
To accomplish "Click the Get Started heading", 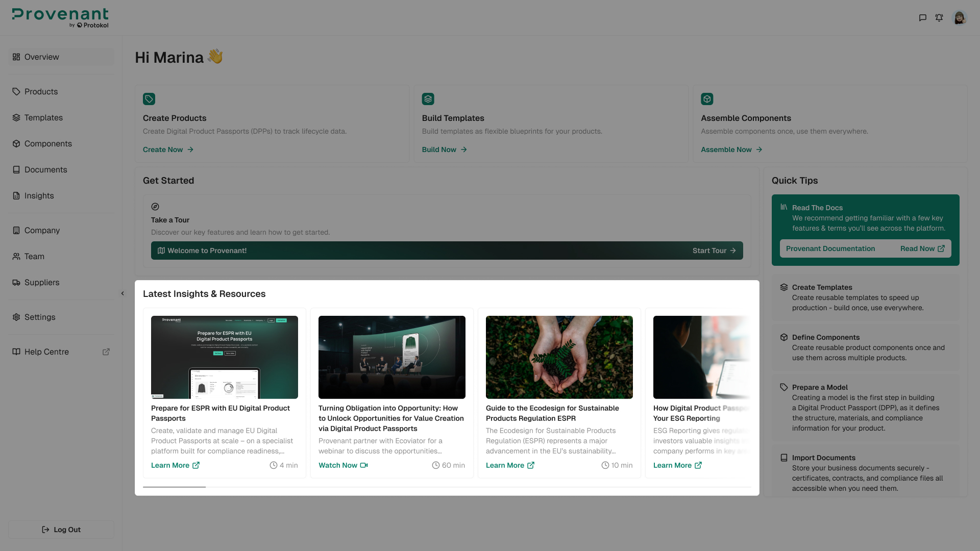I will coord(168,181).
